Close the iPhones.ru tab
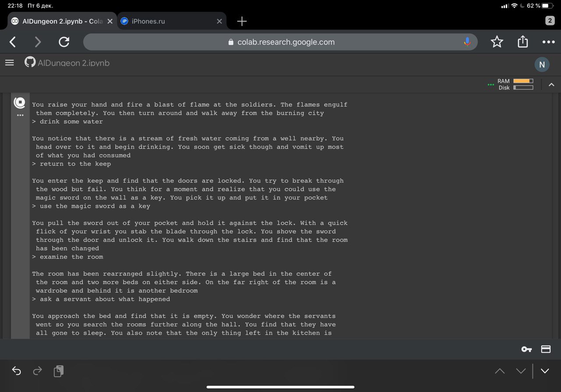This screenshot has height=392, width=561. (219, 21)
